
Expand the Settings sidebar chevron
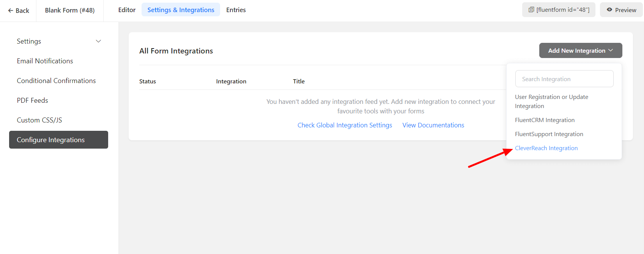(x=98, y=41)
